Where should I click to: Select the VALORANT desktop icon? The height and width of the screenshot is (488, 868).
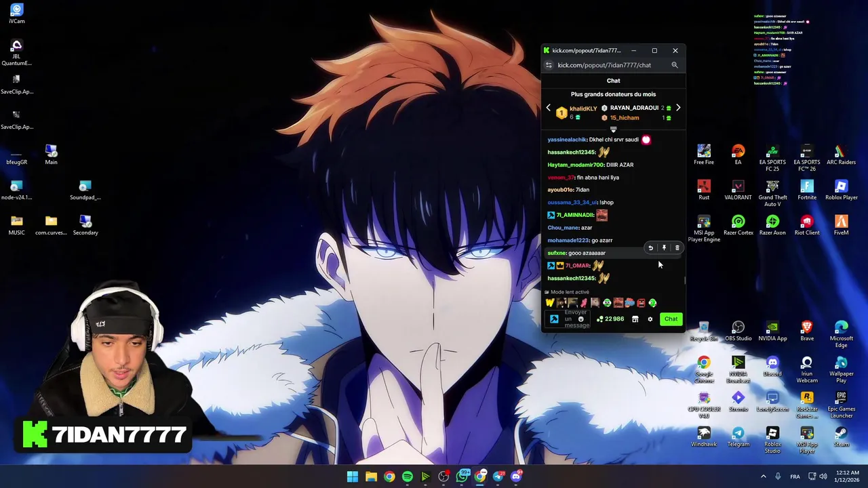pyautogui.click(x=738, y=190)
